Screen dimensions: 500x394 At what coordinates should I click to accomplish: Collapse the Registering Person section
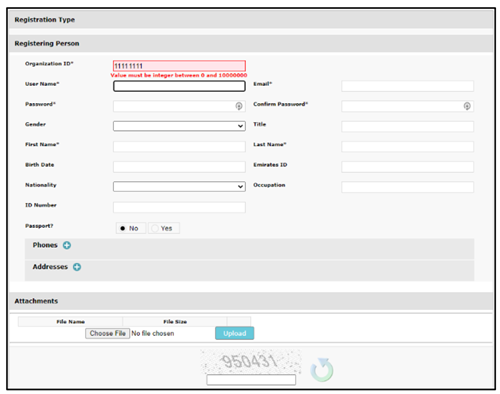tap(251, 43)
